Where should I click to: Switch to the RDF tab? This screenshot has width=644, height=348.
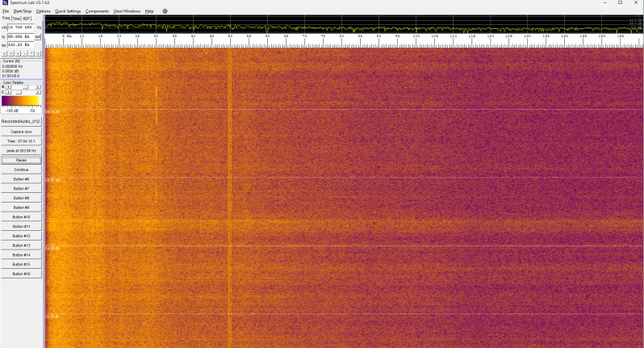click(x=27, y=19)
